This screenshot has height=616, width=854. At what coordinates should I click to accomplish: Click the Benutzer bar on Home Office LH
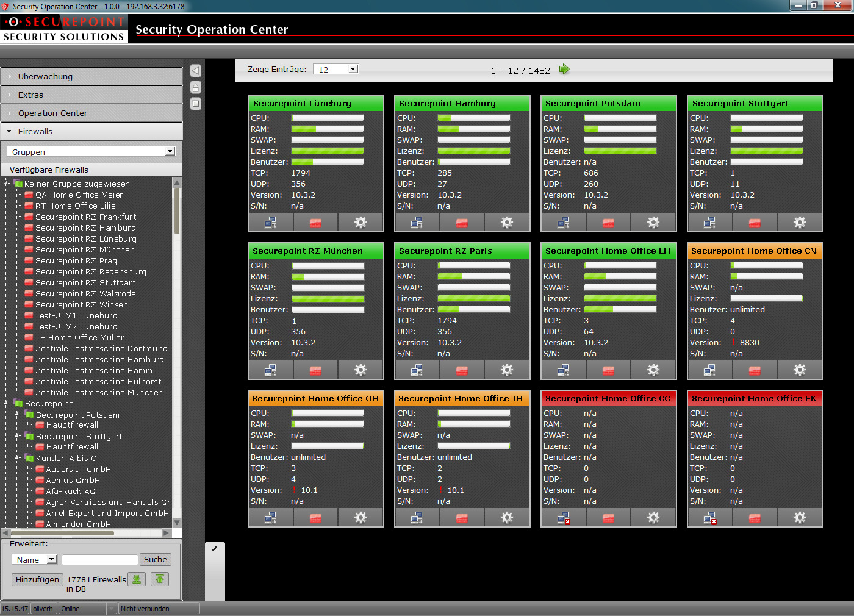coord(620,309)
